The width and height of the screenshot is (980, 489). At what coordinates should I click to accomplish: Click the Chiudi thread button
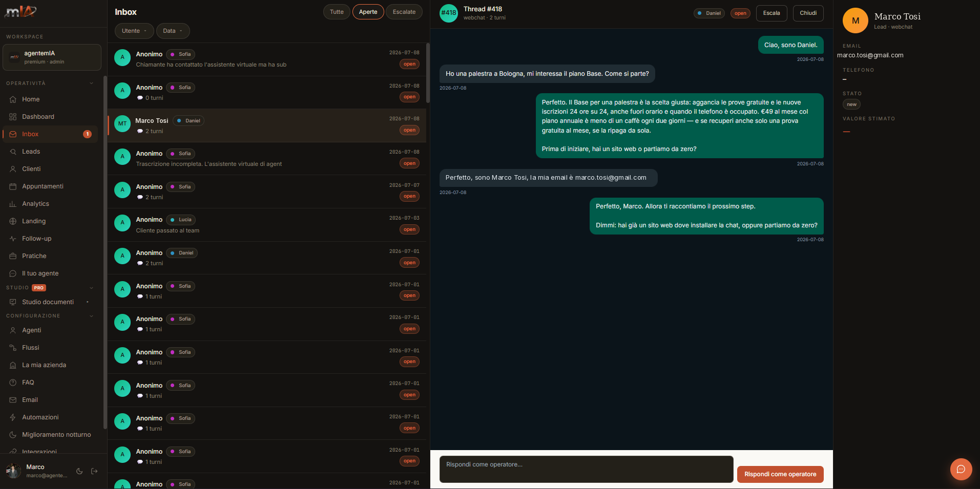pyautogui.click(x=808, y=13)
